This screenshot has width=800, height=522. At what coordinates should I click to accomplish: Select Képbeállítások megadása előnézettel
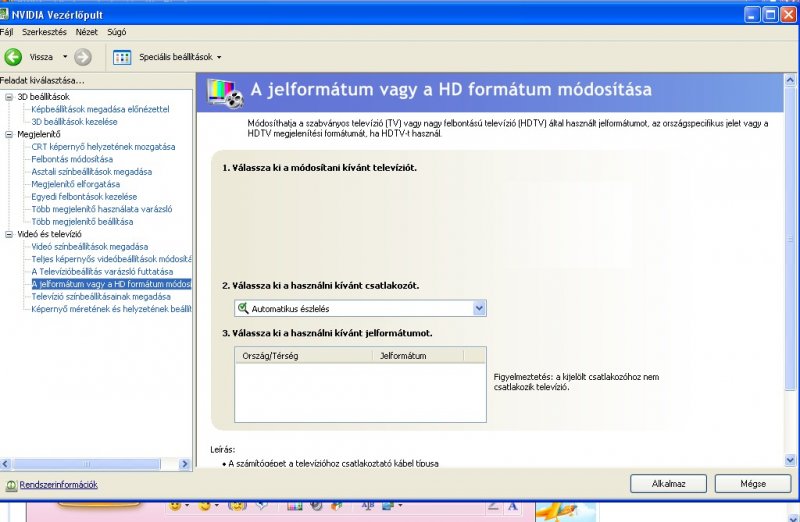coord(100,109)
